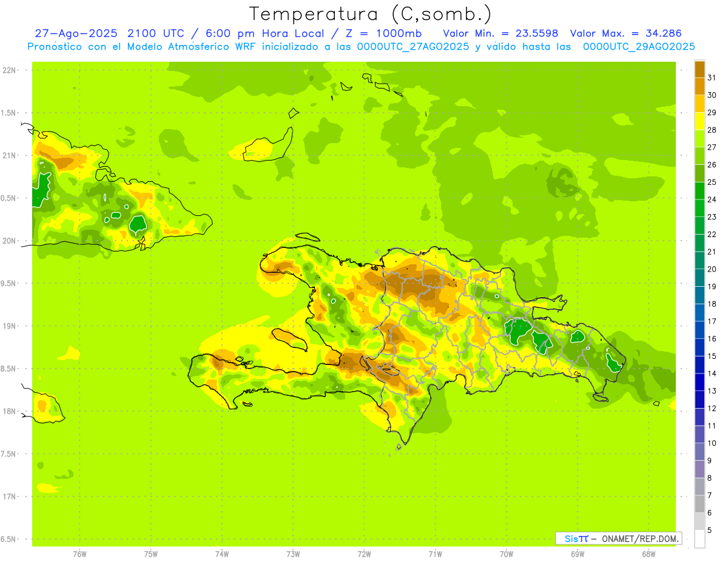Click the 70W longitude axis label
Image resolution: width=728 pixels, height=562 pixels.
click(x=506, y=554)
